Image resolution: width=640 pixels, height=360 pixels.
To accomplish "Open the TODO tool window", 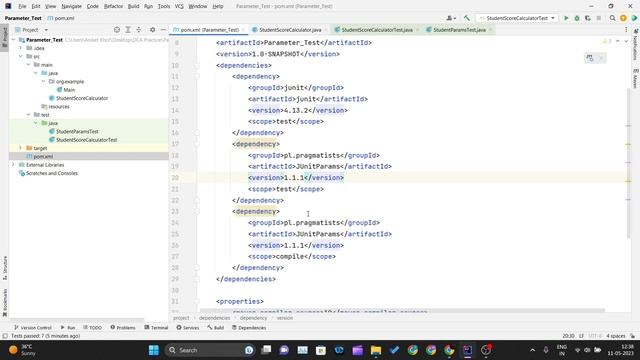I will 92,328.
